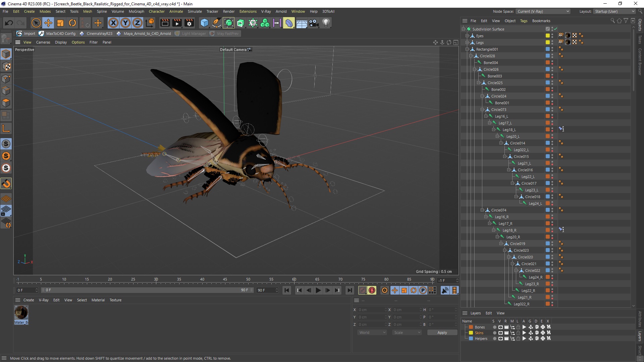Click Render View clapperboard icon

coord(165,23)
